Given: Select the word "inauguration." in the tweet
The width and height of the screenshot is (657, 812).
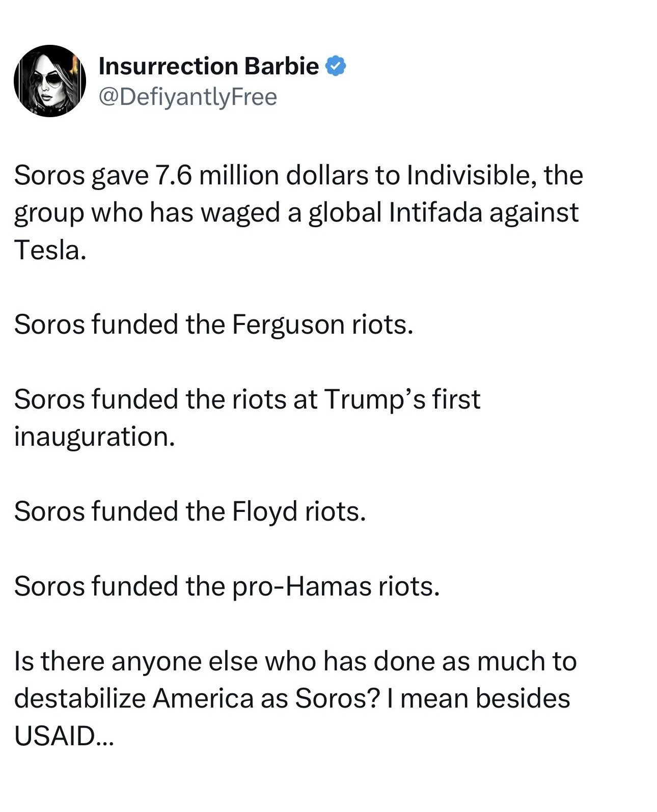Looking at the screenshot, I should 94,437.
